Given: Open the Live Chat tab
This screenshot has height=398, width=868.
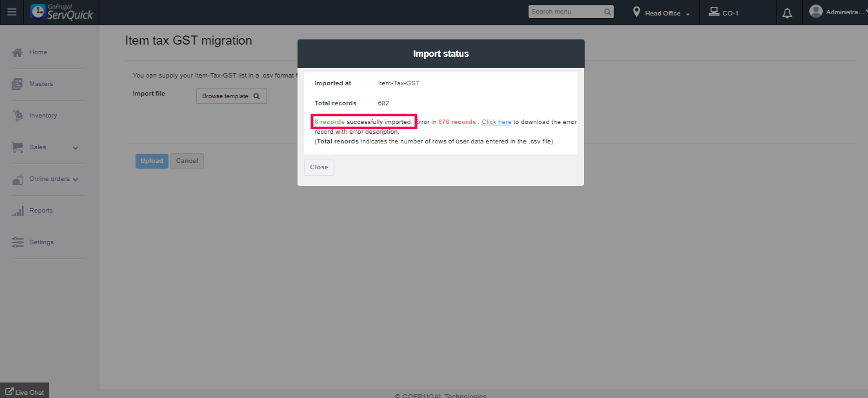Looking at the screenshot, I should pos(25,391).
